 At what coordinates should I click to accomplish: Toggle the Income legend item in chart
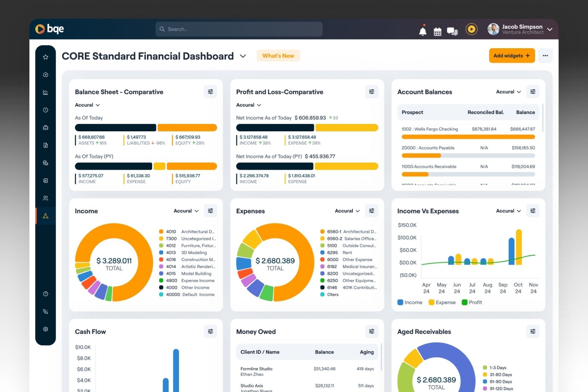(410, 302)
